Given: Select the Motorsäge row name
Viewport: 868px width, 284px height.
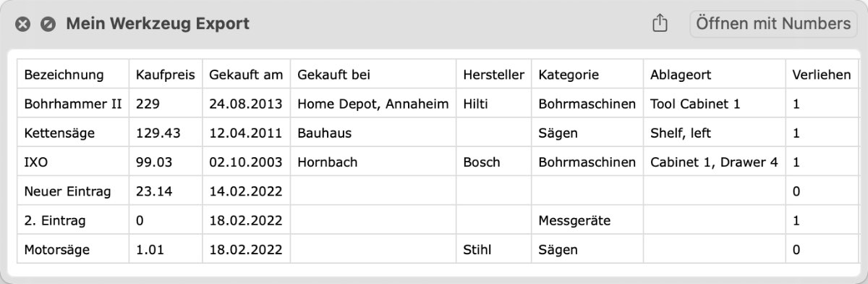Looking at the screenshot, I should tap(73, 250).
